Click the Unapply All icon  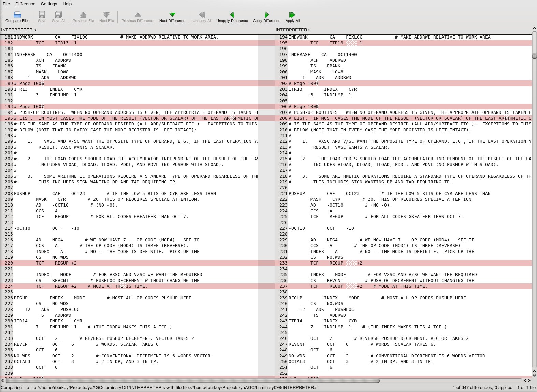tap(202, 15)
